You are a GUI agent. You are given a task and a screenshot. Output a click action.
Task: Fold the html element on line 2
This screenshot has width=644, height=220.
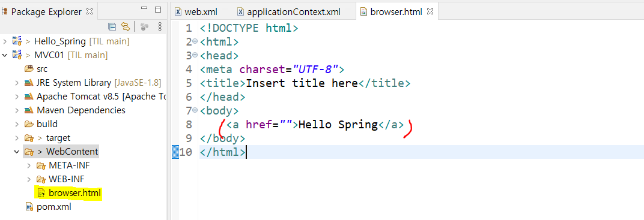pyautogui.click(x=195, y=42)
